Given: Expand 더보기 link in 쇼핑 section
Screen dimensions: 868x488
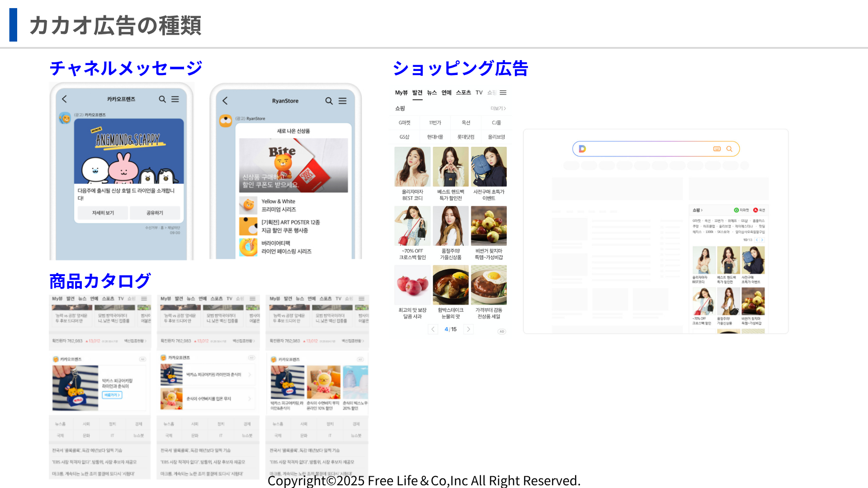Looking at the screenshot, I should coord(498,108).
